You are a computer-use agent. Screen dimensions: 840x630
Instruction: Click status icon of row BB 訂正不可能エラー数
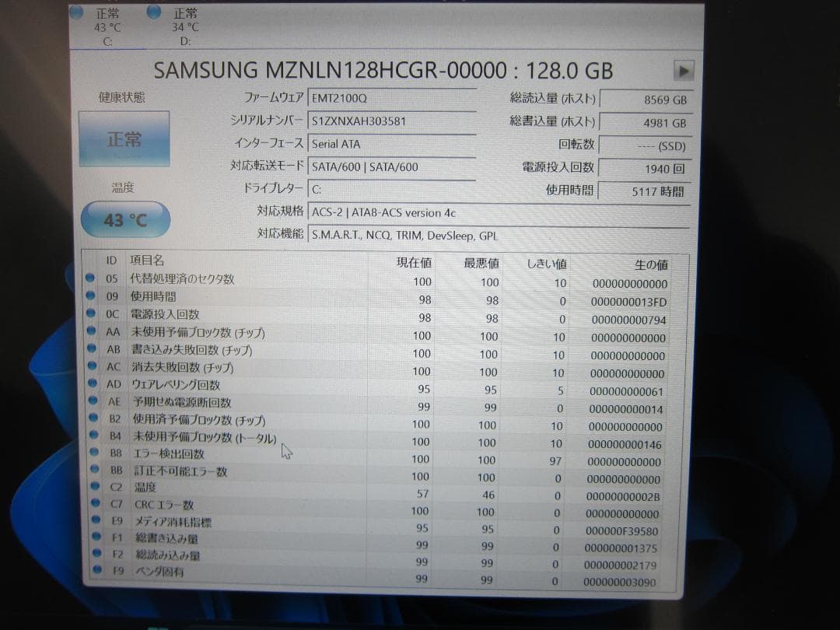(95, 469)
